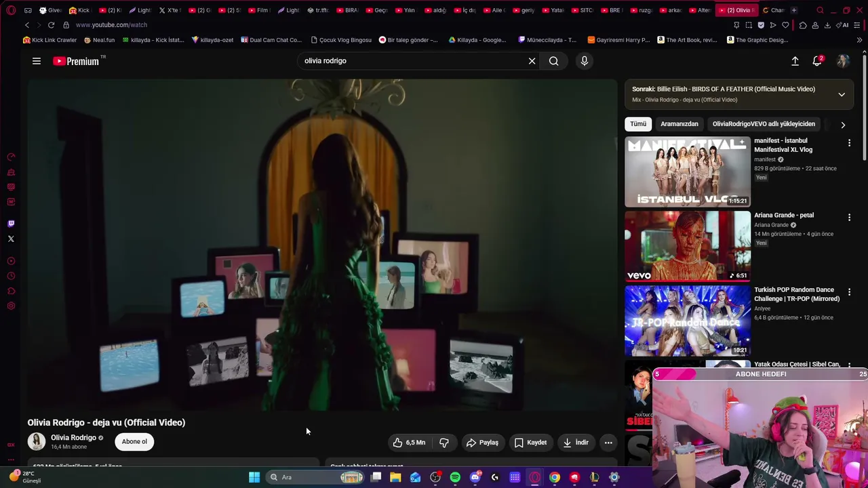Click the browser address bar URL
Screen dimensions: 868x488
click(111, 25)
